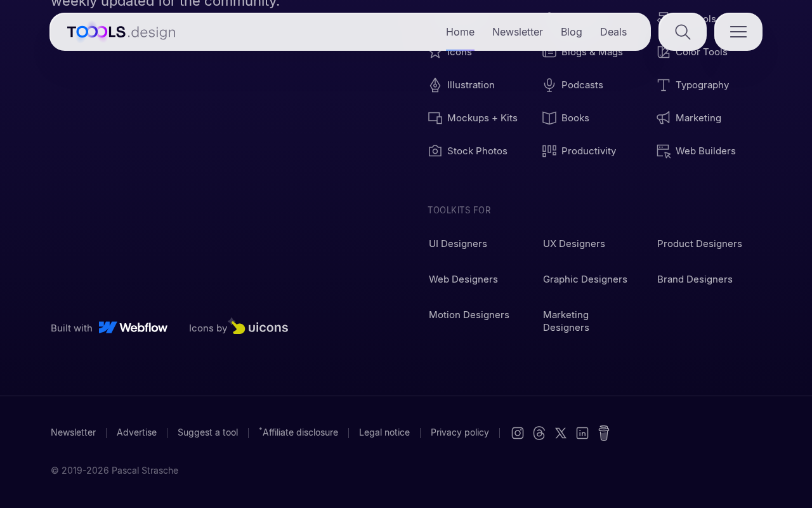Click the TOOOLS.design logo
Viewport: 812px width, 508px height.
tap(121, 32)
